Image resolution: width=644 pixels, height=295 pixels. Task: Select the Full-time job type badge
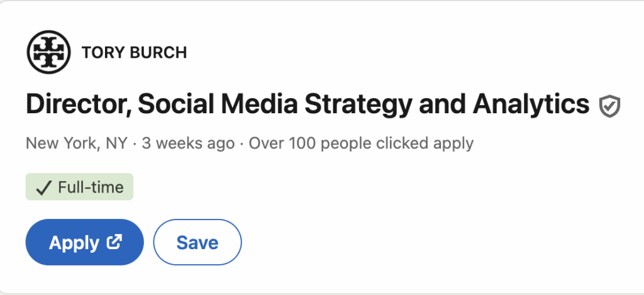point(79,187)
